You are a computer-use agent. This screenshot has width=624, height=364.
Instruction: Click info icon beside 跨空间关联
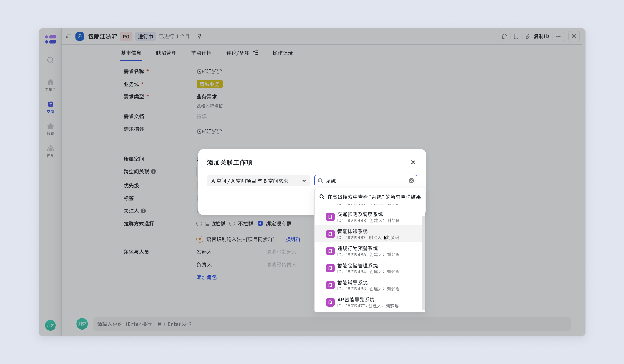click(153, 171)
